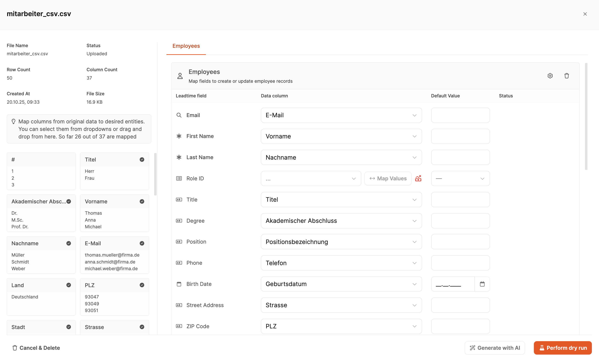
Task: Click the Generate with AI button
Action: pos(494,348)
